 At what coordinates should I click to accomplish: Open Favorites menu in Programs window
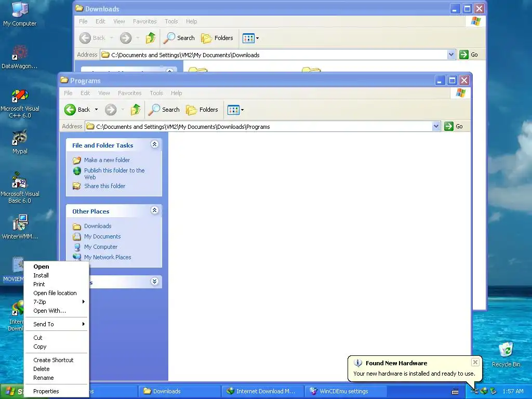tap(129, 93)
